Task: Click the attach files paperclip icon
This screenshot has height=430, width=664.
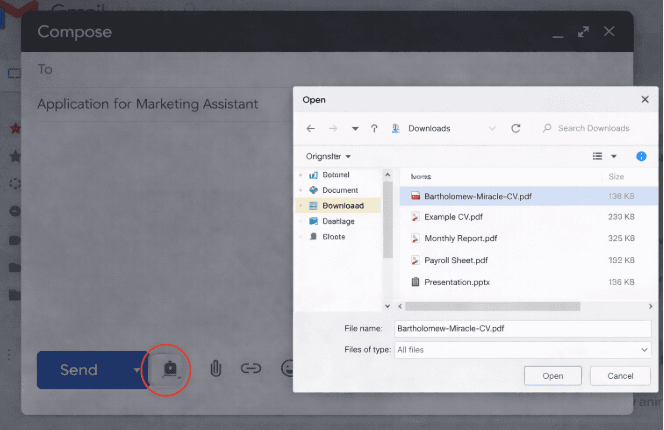Action: pos(215,369)
